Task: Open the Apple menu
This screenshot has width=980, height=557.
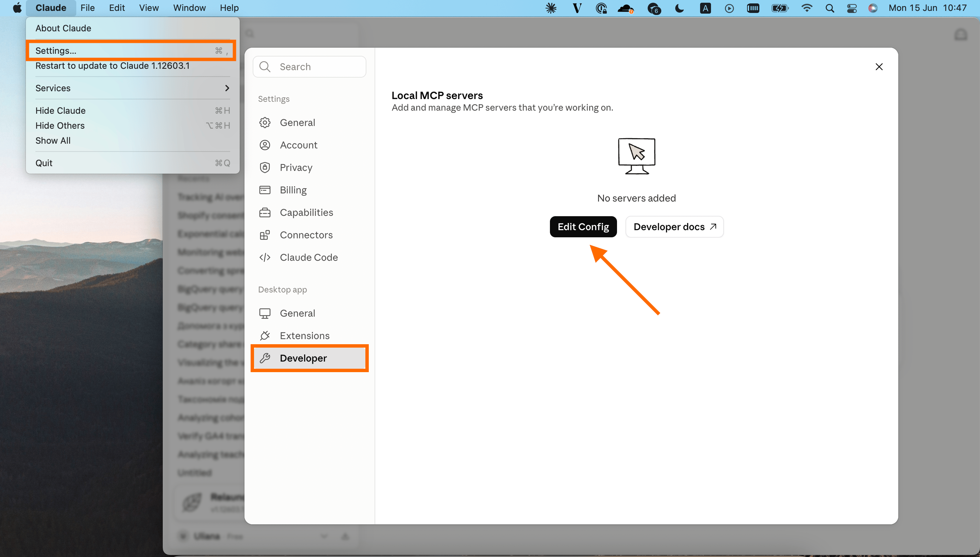Action: click(17, 7)
